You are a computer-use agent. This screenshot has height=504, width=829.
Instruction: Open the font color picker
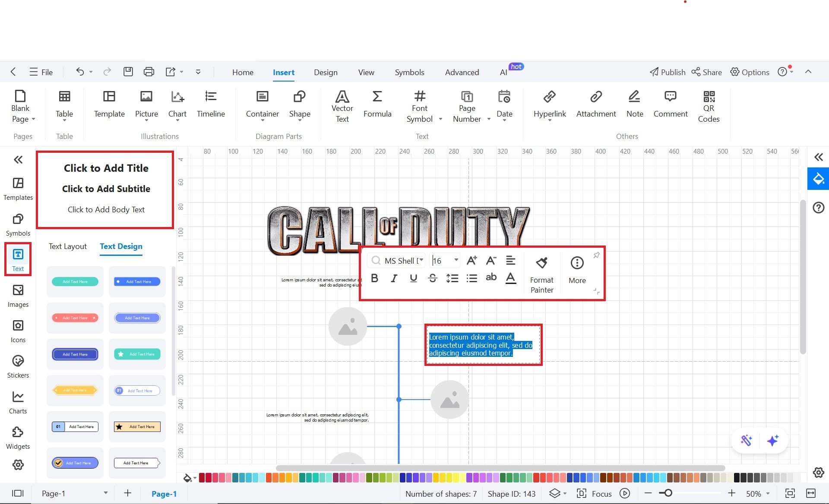click(511, 278)
